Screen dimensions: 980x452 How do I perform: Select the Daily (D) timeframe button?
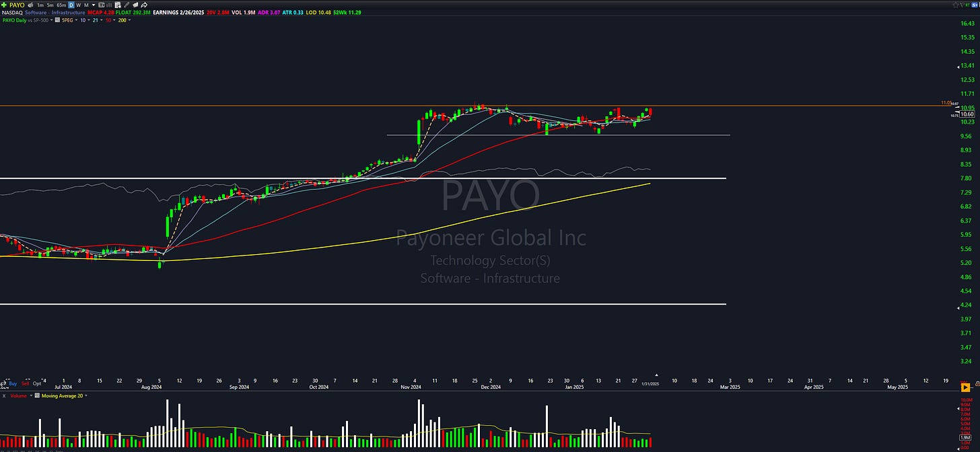coord(71,5)
